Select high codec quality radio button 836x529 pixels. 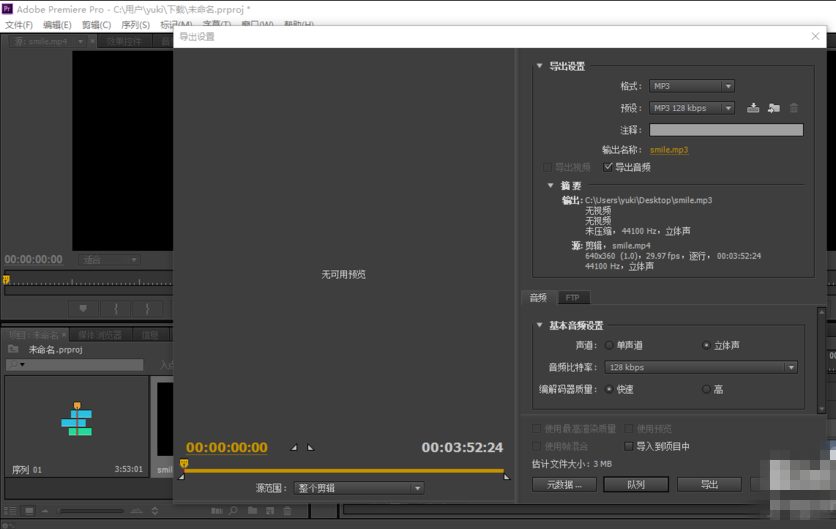click(x=706, y=389)
